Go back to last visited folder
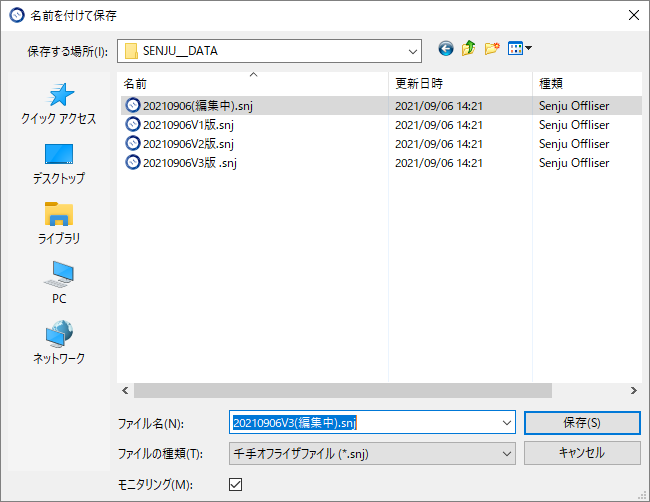The width and height of the screenshot is (650, 502). [x=446, y=49]
